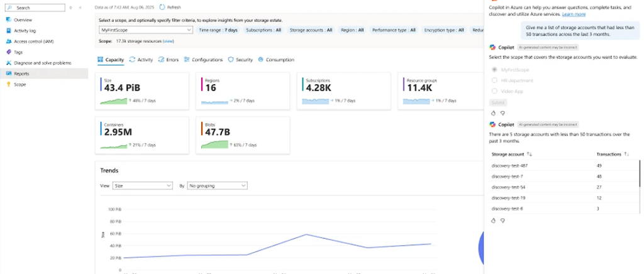Thumbs up the storage accounts table reply
The image size is (644, 274).
pos(493,220)
